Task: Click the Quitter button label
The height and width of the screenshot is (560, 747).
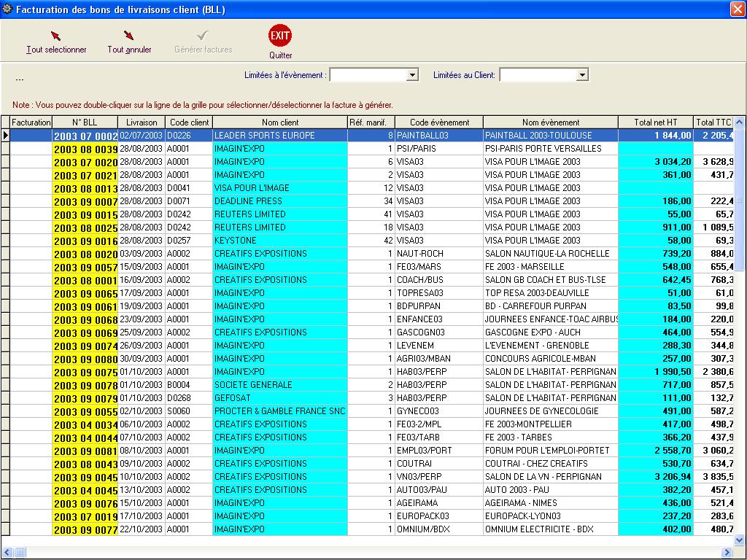Action: pyautogui.click(x=281, y=55)
